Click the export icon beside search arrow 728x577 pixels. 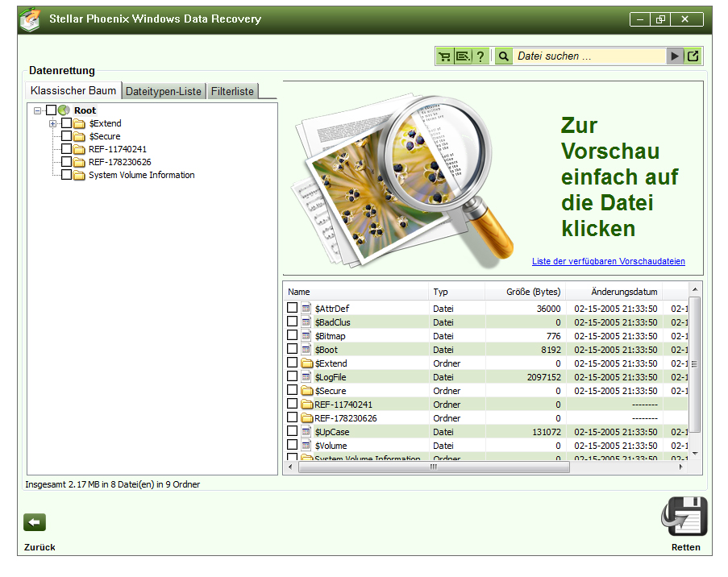click(x=693, y=56)
